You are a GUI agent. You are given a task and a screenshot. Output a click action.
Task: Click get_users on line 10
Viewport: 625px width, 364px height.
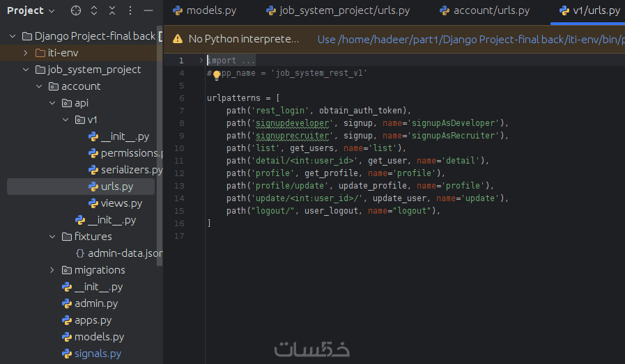tap(311, 148)
